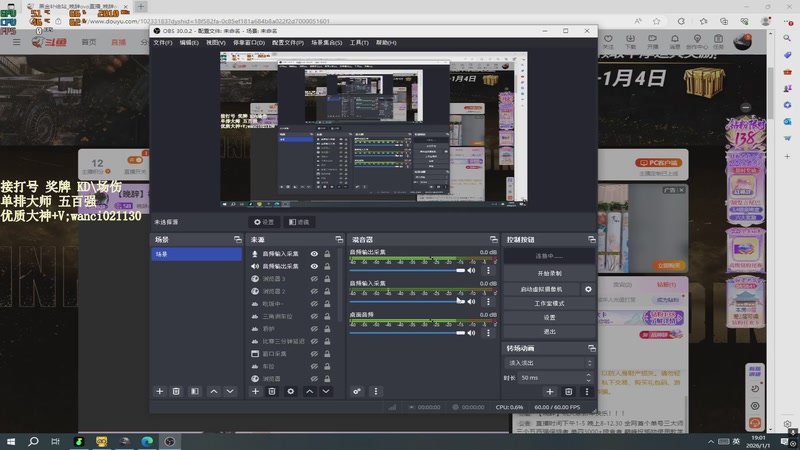The image size is (800, 450).
Task: Show the 三角洲车位 source via eye icon
Action: [x=314, y=316]
